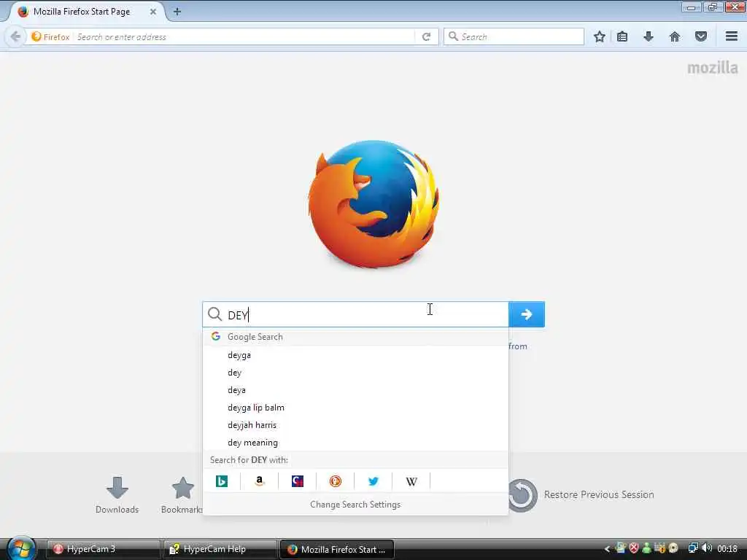The height and width of the screenshot is (560, 747).
Task: Choose suggestion "deyjah harris"
Action: point(355,425)
